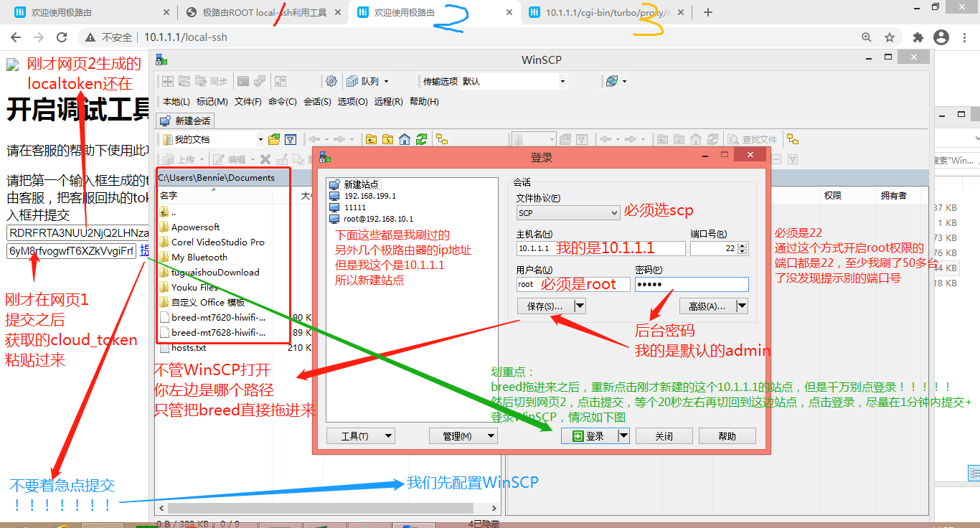The image size is (980, 528).
Task: Click browser back arrow
Action: click(x=17, y=37)
